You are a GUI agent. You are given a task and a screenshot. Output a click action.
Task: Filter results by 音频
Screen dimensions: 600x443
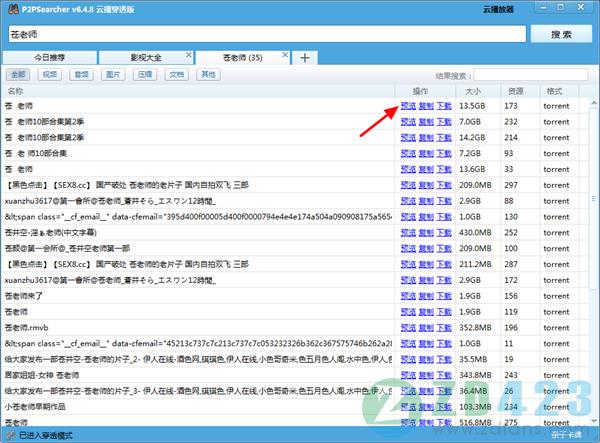click(x=82, y=75)
